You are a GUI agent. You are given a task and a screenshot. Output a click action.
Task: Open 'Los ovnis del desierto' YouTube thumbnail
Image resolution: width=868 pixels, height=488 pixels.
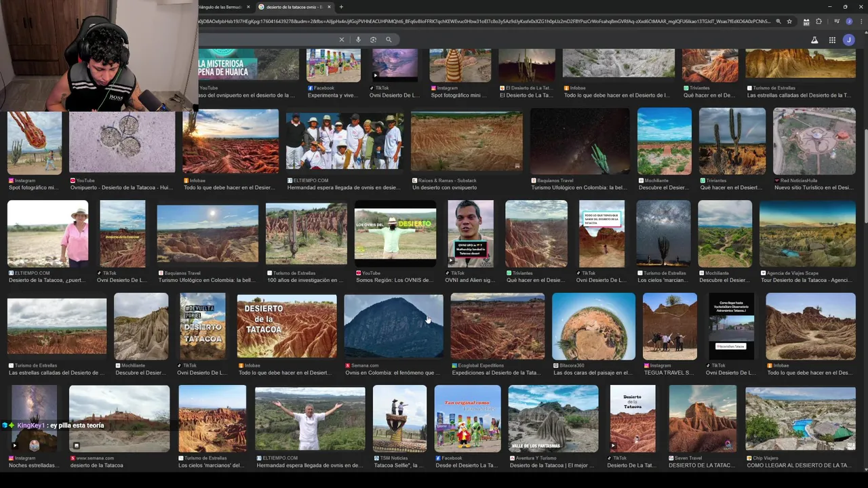(395, 233)
